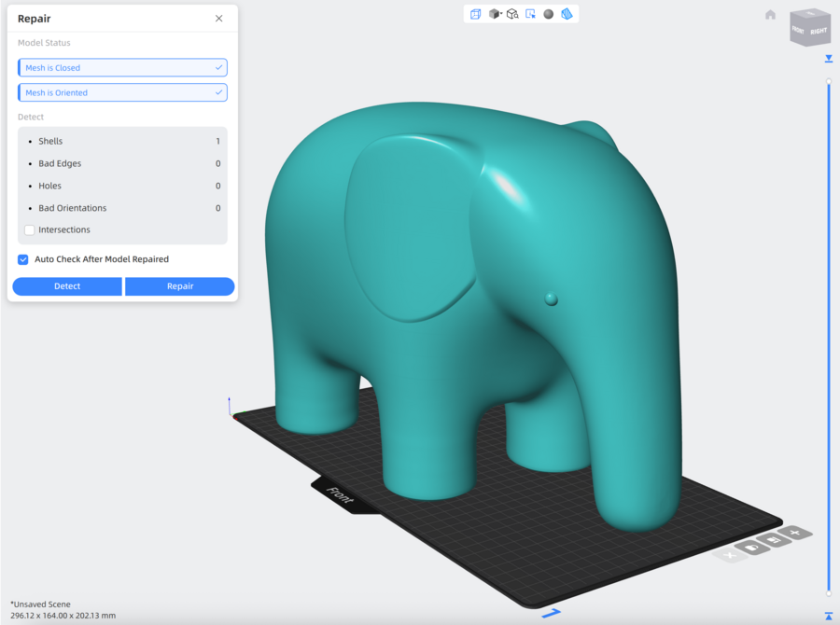Image resolution: width=840 pixels, height=625 pixels.
Task: Click the cube with magnifier icon
Action: click(x=512, y=14)
